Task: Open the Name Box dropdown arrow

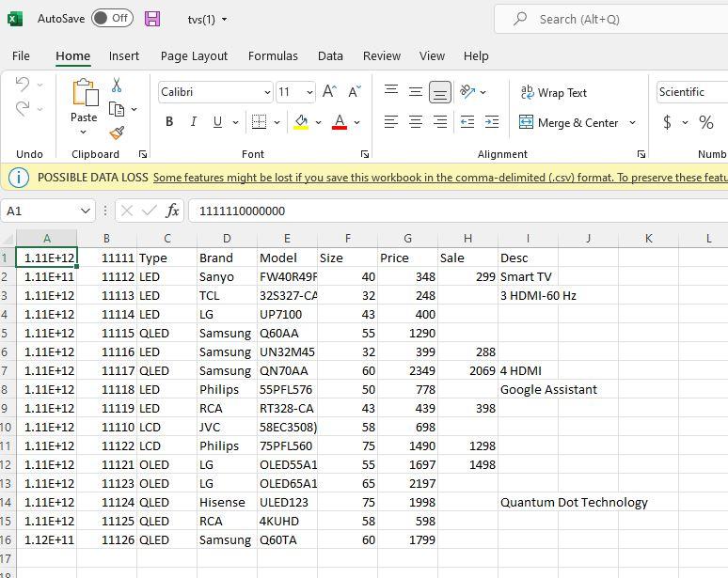Action: 86,211
